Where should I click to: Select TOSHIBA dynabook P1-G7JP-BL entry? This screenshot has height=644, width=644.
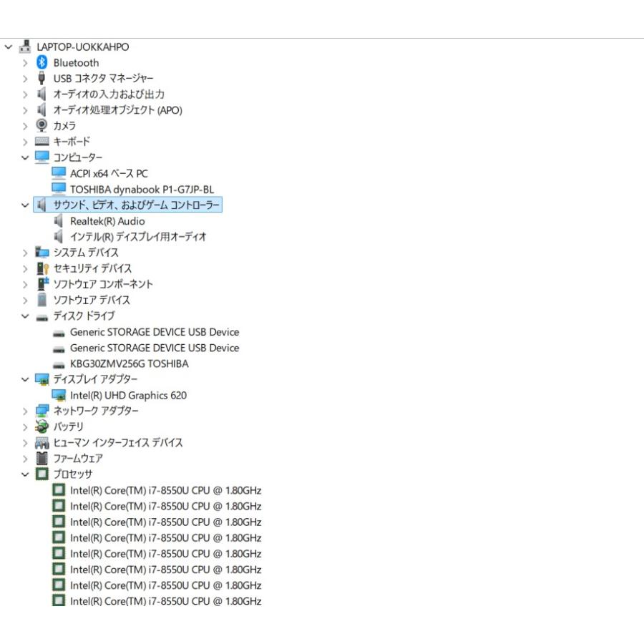[142, 190]
